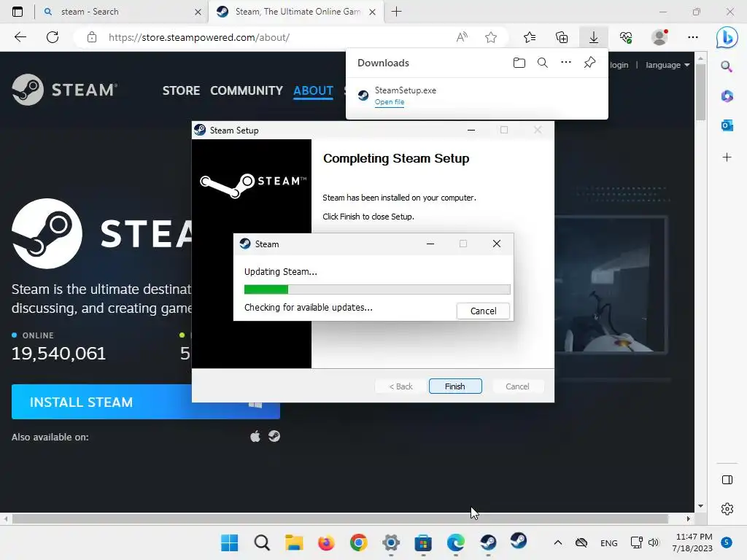747x560 pixels.
Task: Click the OneDrive cloud tray icon
Action: tap(581, 542)
